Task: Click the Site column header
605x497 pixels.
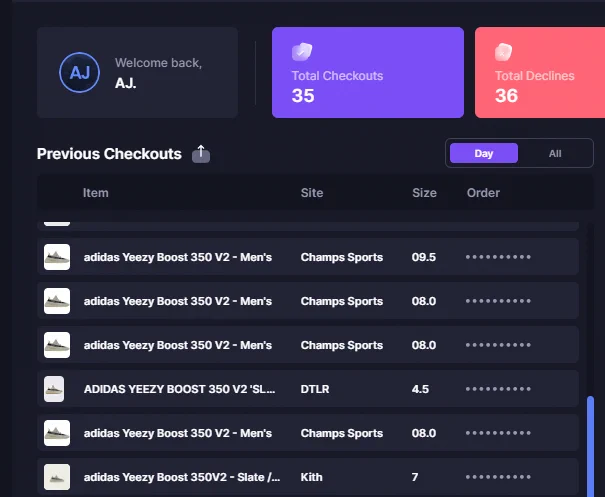Action: point(312,193)
